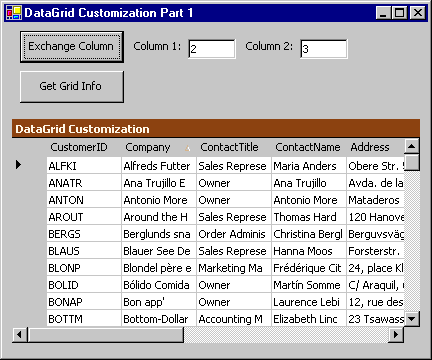Click the ContactName column header
Screen dimensions: 432x360
(x=309, y=147)
